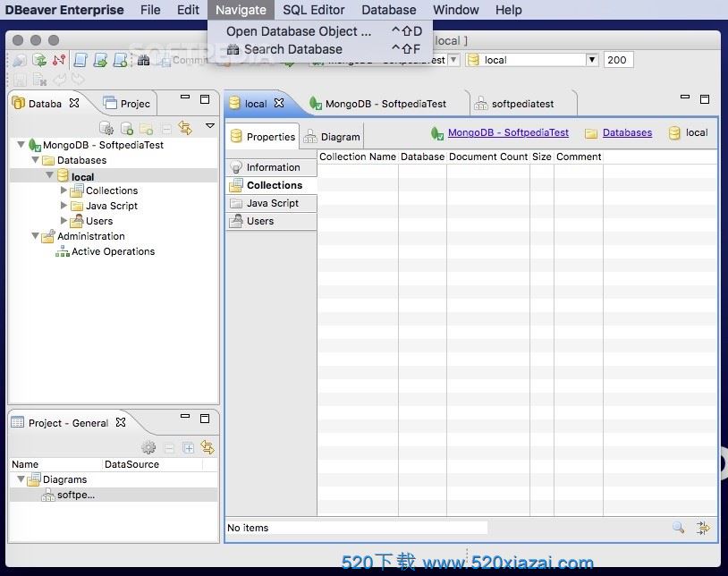
Task: Open the SQL Editor menu
Action: pos(313,10)
